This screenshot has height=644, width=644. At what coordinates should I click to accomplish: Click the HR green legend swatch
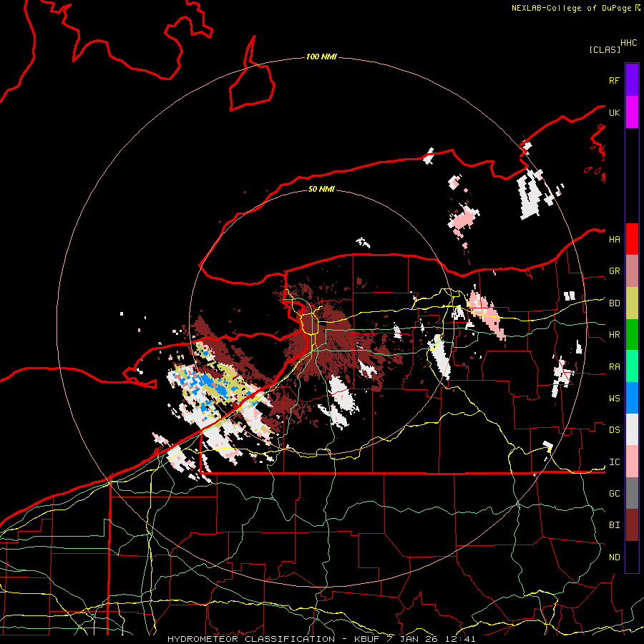pos(632,335)
